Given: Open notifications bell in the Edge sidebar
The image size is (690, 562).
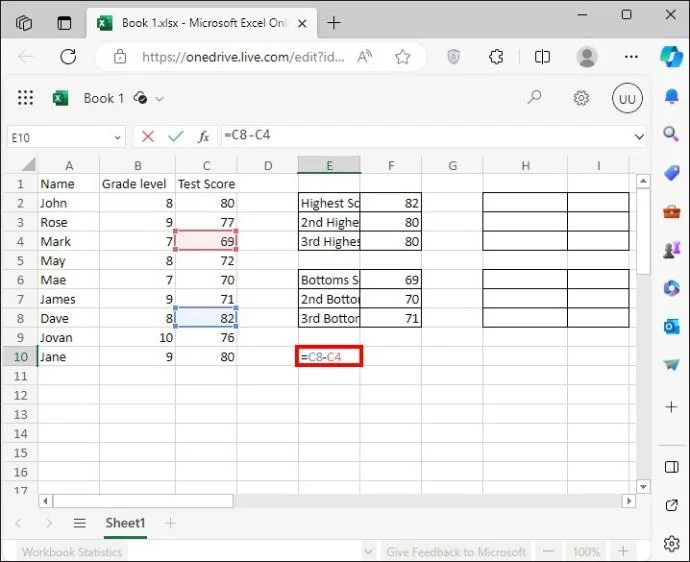Looking at the screenshot, I should click(672, 96).
